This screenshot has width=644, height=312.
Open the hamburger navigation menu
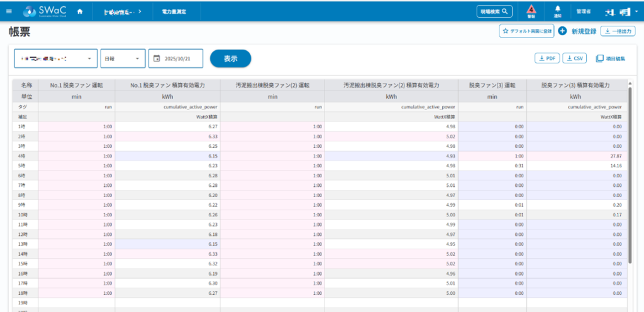[8, 11]
